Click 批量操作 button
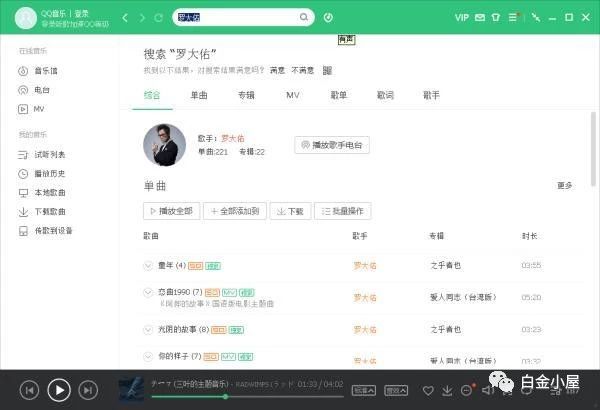This screenshot has height=410, width=600. (x=342, y=211)
